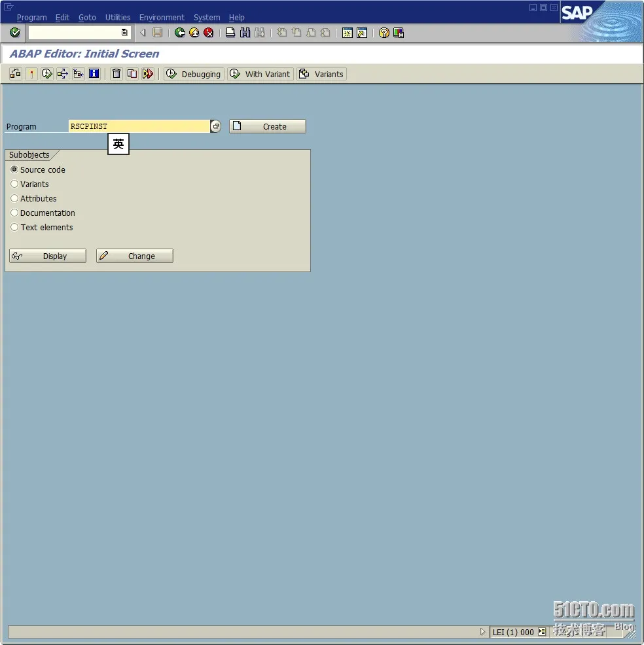
Task: Open the Goto menu
Action: [87, 17]
